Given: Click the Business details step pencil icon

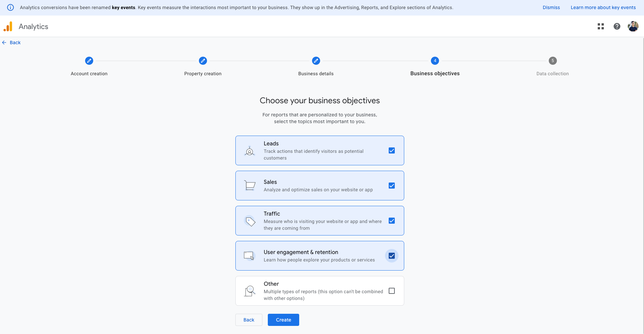Looking at the screenshot, I should (x=316, y=61).
